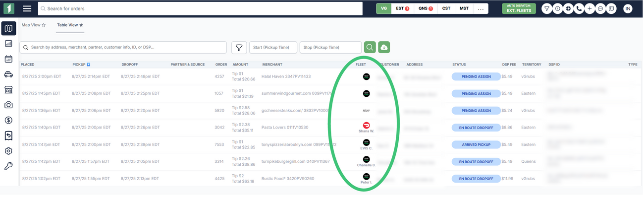Expand the more regions ellipsis button
The width and height of the screenshot is (644, 200).
point(481,8)
